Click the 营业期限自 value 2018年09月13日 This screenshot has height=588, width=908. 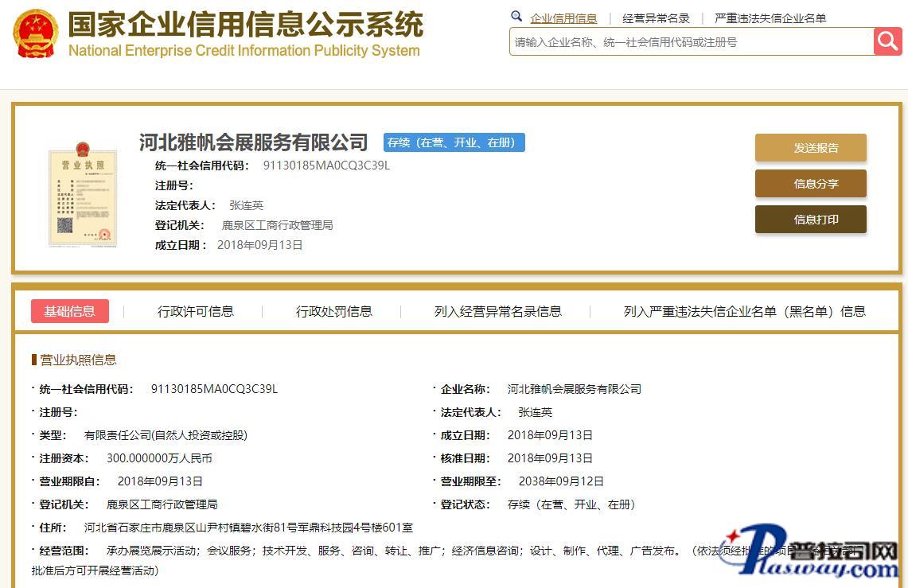point(161,481)
